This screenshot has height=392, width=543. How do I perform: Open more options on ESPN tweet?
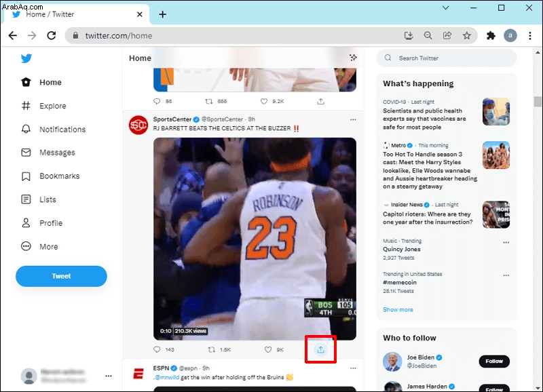pos(353,368)
